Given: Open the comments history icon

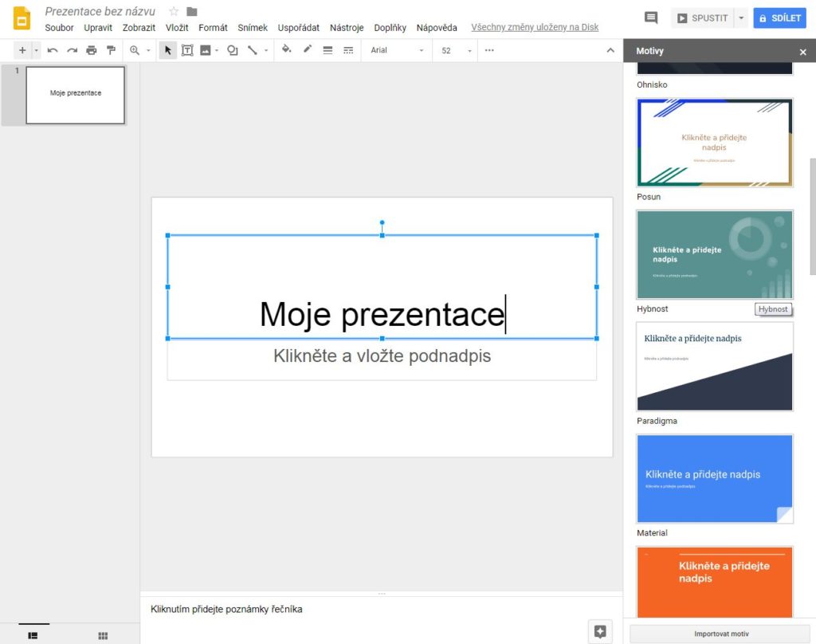Looking at the screenshot, I should pyautogui.click(x=651, y=18).
